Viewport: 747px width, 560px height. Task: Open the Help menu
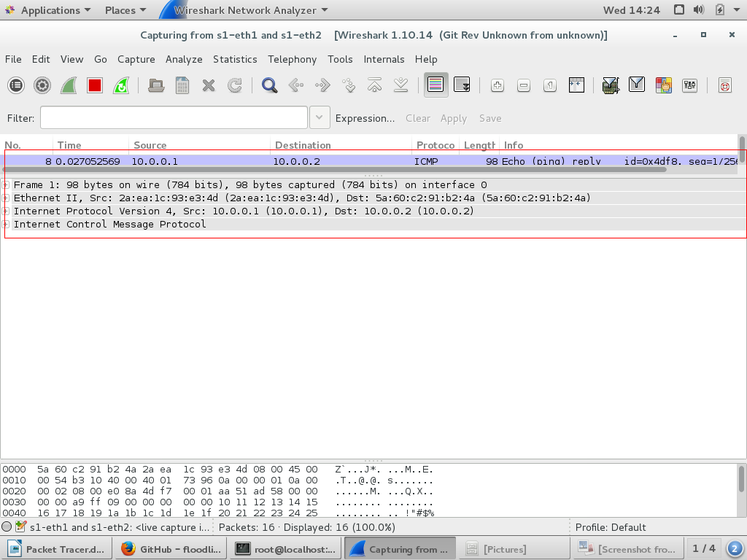[x=426, y=59]
